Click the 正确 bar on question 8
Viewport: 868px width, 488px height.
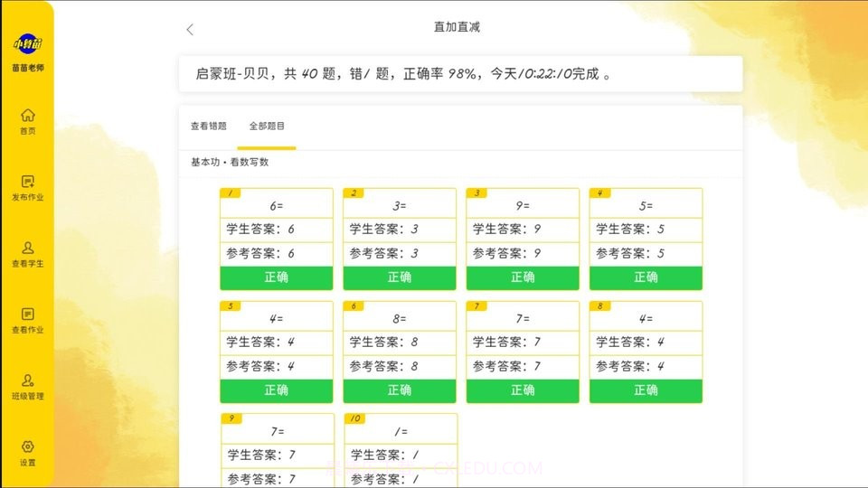click(x=646, y=390)
